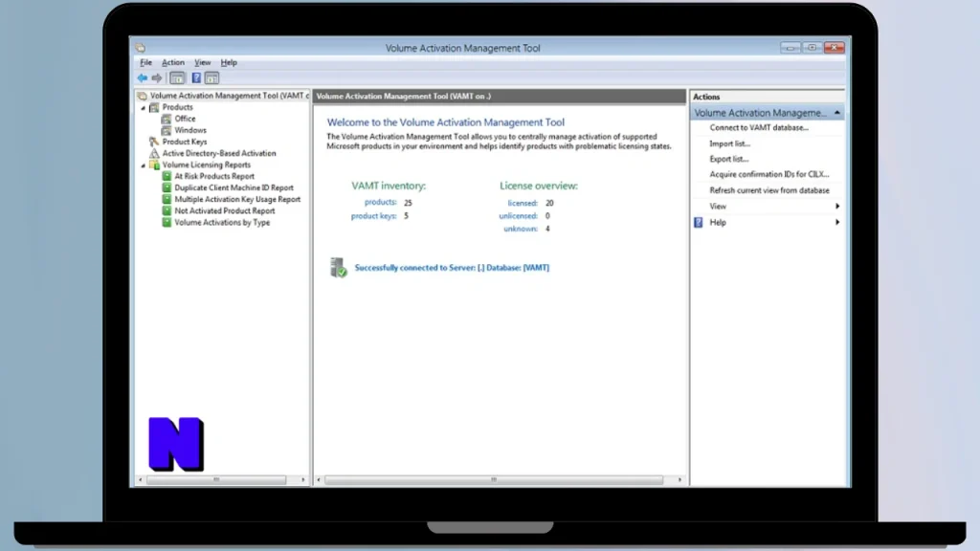The image size is (980, 551).
Task: Toggle the show/hide action pane icon
Action: coord(212,78)
